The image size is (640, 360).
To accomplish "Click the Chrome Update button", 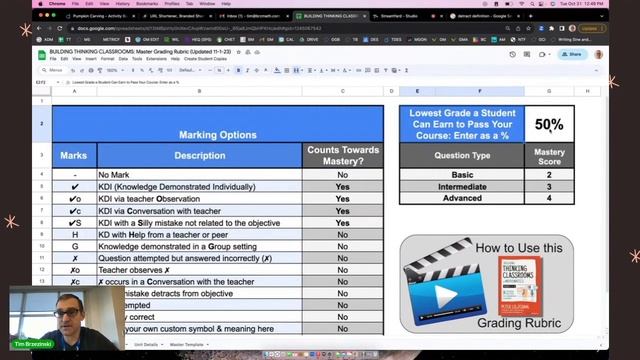I will [x=592, y=29].
